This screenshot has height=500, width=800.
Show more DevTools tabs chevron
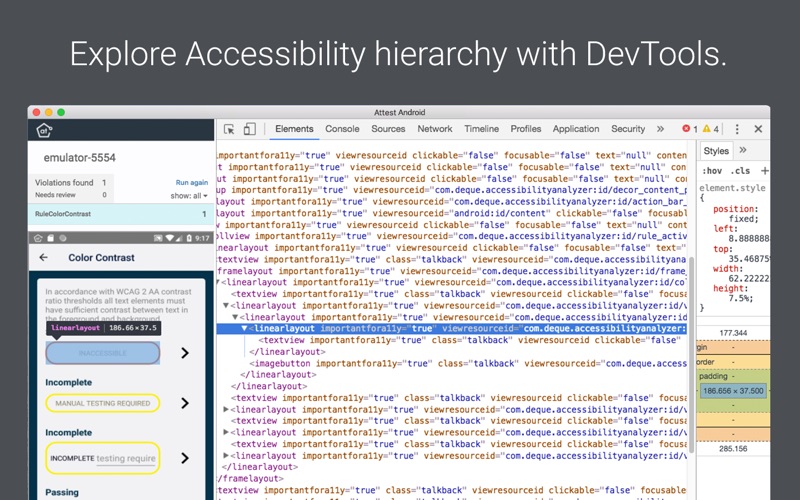pyautogui.click(x=660, y=129)
